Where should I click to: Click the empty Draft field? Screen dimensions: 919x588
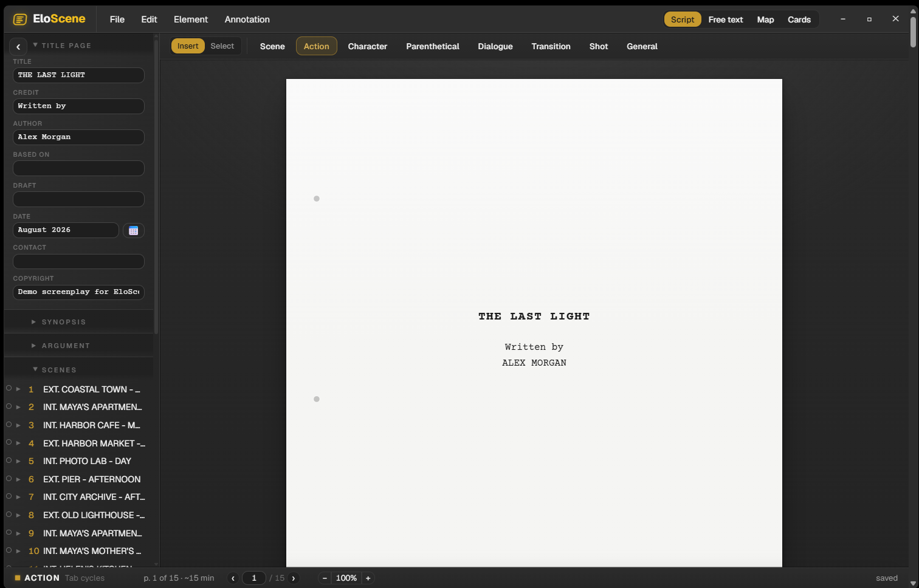(x=78, y=199)
